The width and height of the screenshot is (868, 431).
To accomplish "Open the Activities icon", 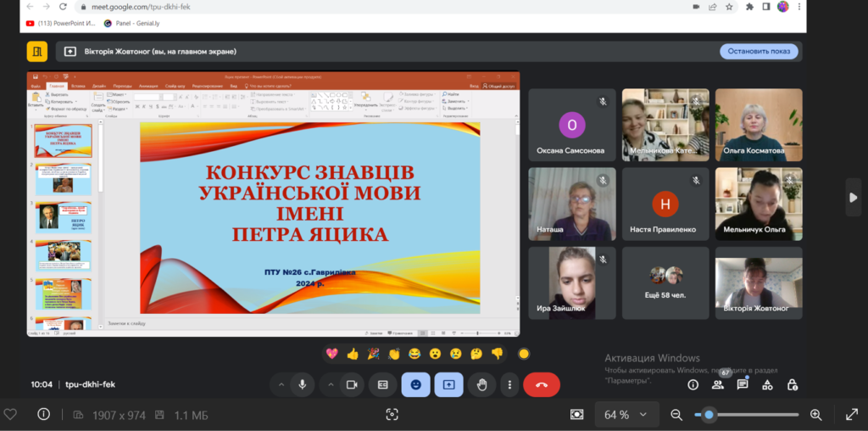I will point(767,384).
